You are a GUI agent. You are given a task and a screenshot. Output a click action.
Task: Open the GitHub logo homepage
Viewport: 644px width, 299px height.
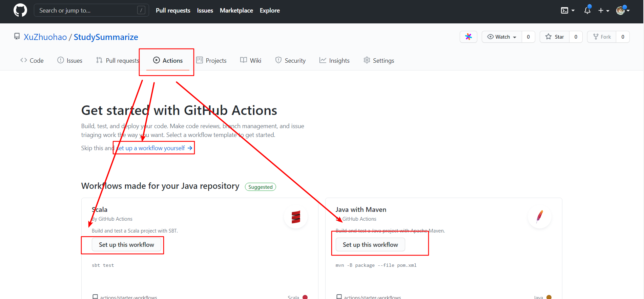pos(20,10)
